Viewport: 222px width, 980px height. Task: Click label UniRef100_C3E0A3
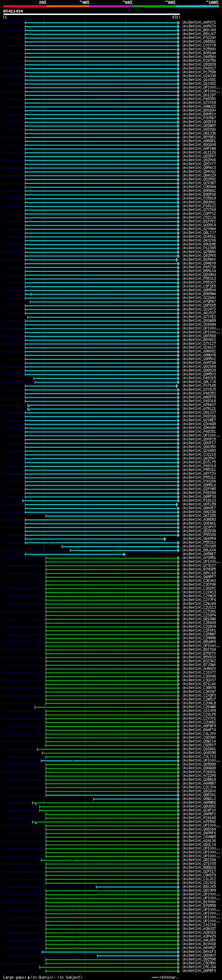point(199,581)
